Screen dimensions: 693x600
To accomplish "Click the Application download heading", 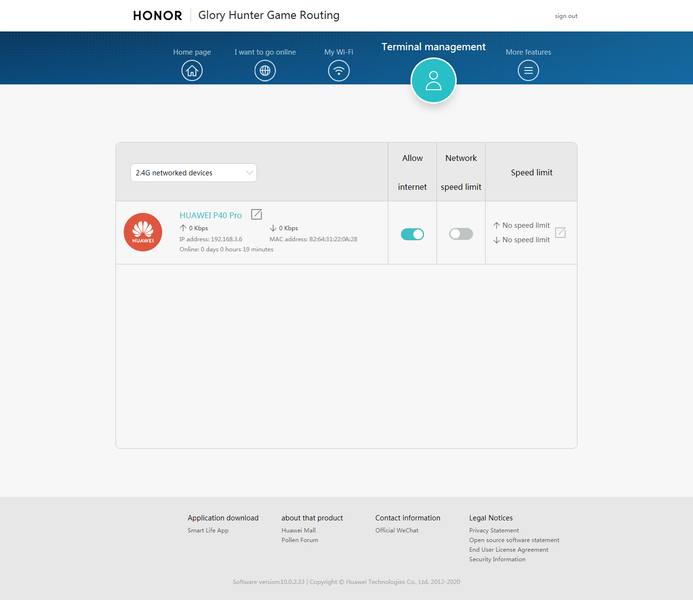I will point(223,518).
